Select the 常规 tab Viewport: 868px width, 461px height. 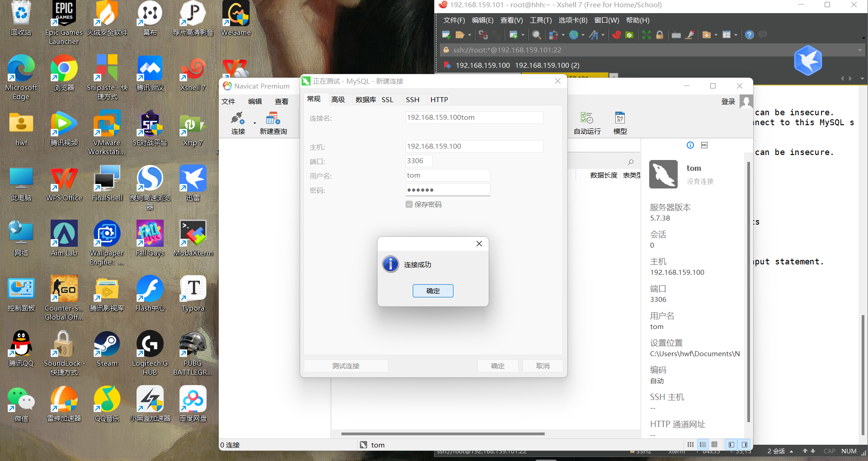click(314, 99)
